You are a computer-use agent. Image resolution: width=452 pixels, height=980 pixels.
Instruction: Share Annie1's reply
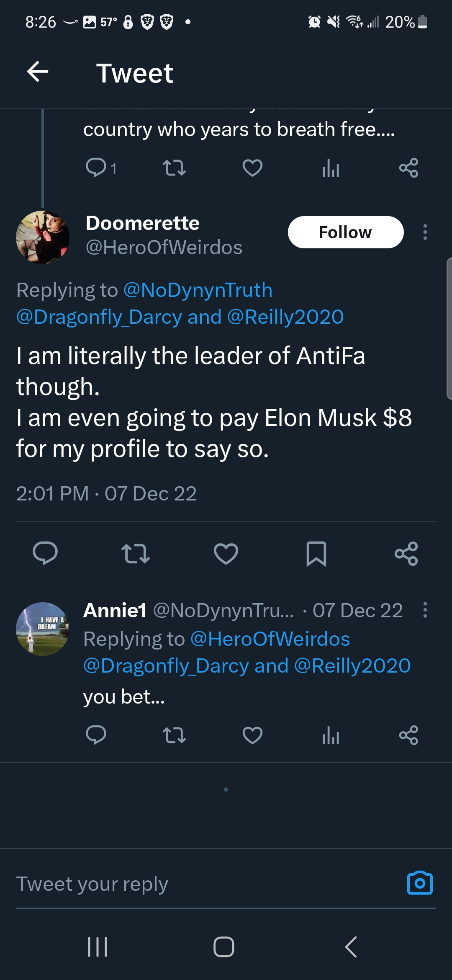coord(409,735)
